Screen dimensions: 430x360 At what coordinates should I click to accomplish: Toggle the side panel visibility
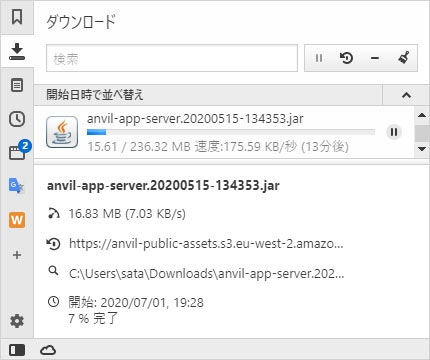pos(17,350)
